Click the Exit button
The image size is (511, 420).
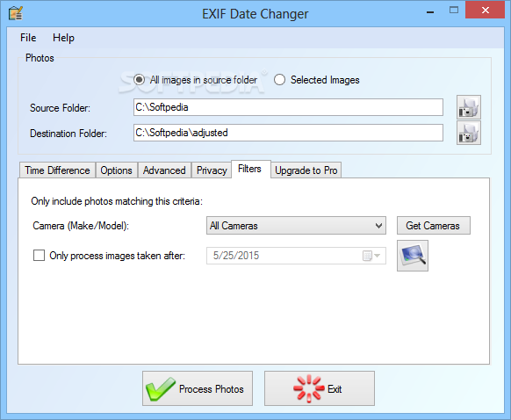320,388
